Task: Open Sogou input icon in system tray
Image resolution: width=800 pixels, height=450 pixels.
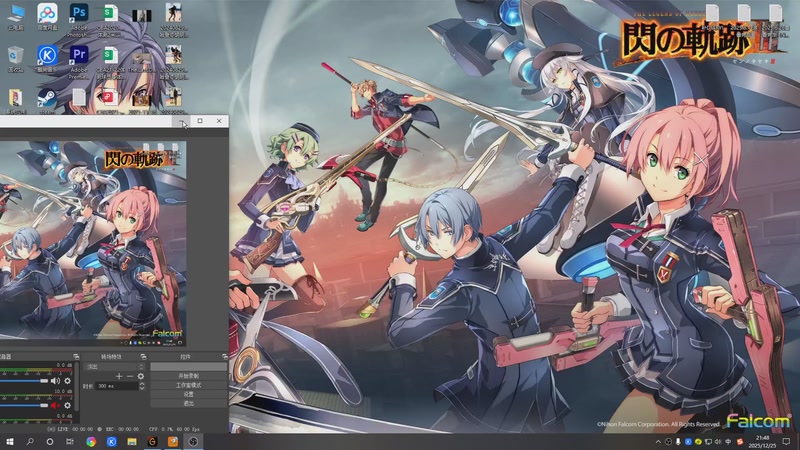Action: [x=739, y=441]
